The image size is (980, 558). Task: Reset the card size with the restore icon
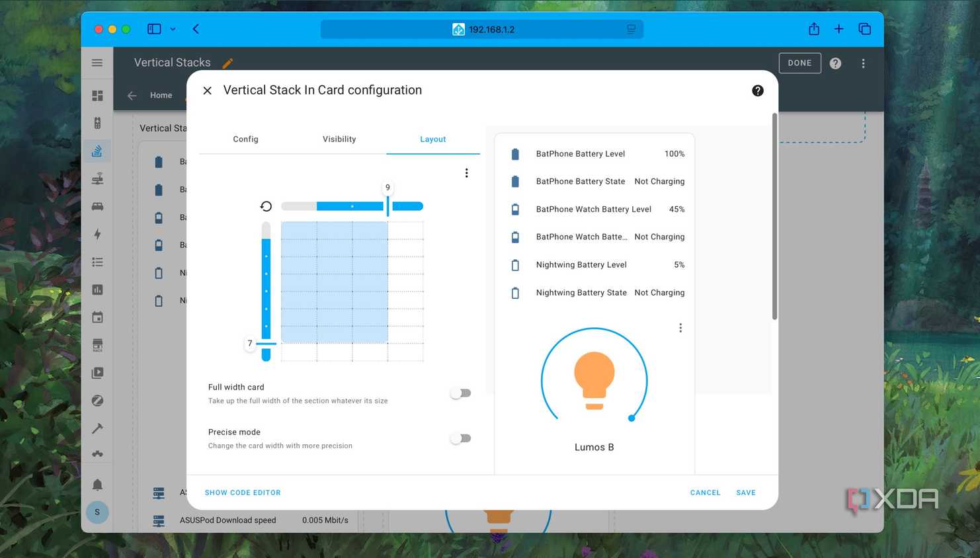[x=266, y=206]
